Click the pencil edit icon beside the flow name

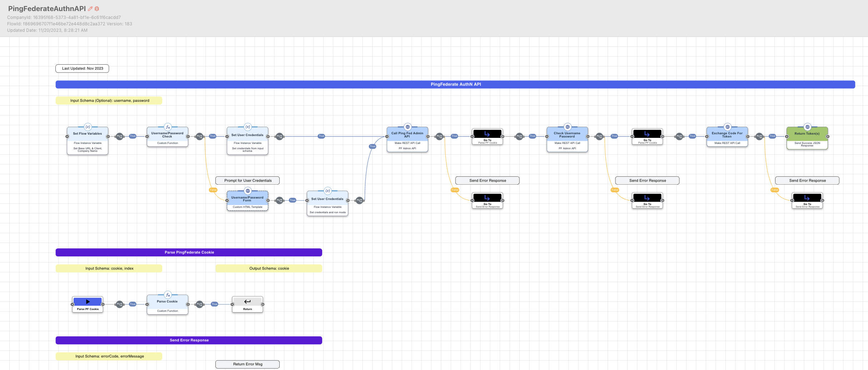pyautogui.click(x=90, y=9)
